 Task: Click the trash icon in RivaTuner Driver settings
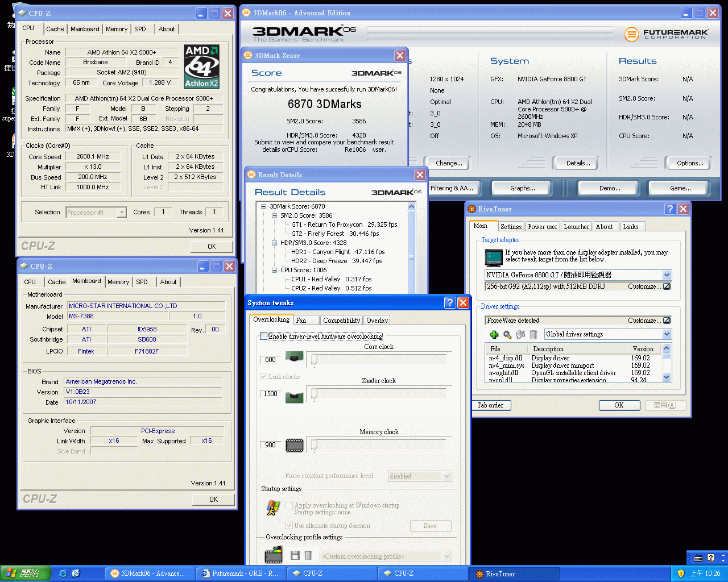click(x=533, y=334)
